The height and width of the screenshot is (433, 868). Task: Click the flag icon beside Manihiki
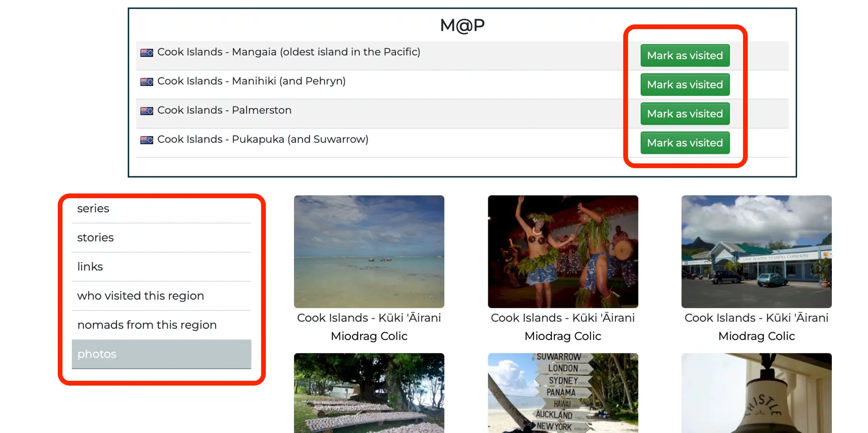[146, 82]
